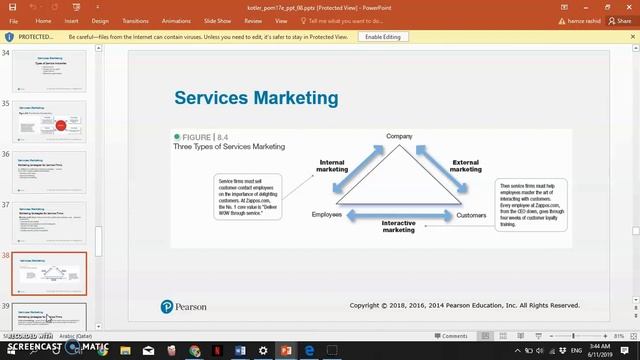This screenshot has height=360, width=640.
Task: Select slide 38 thumbnail
Action: pos(49,273)
